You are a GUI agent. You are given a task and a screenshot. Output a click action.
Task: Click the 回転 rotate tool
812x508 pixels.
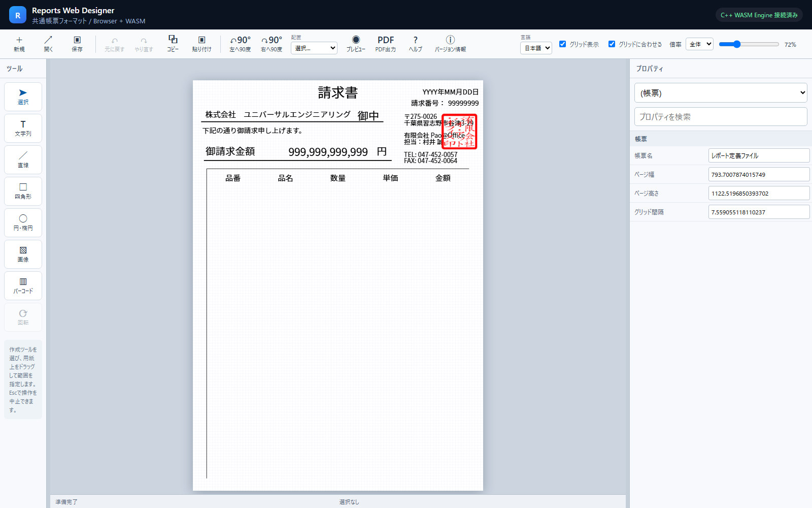click(x=23, y=317)
